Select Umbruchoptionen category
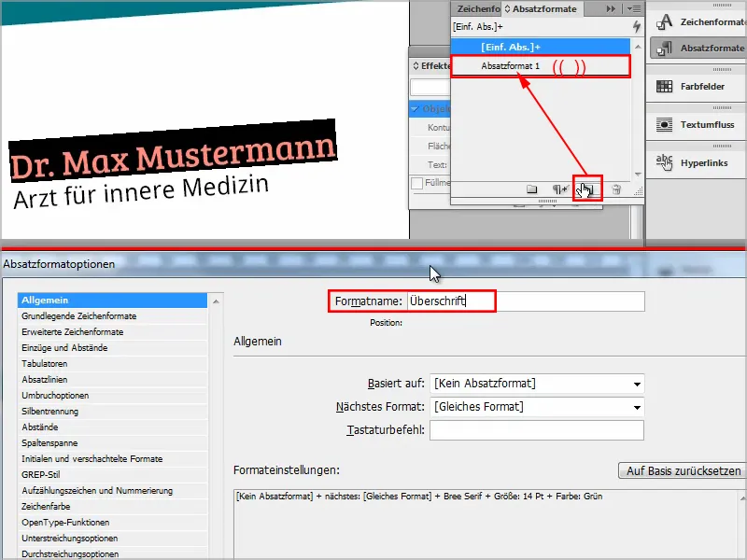 (x=112, y=395)
